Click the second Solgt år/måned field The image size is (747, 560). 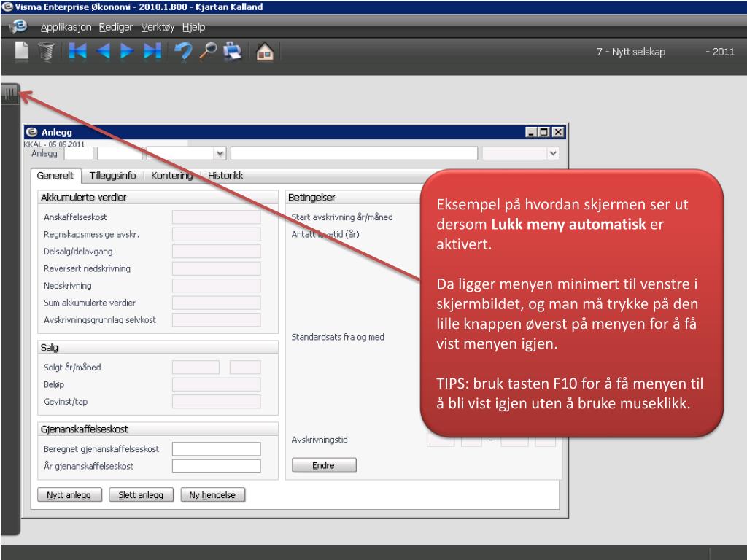[245, 367]
